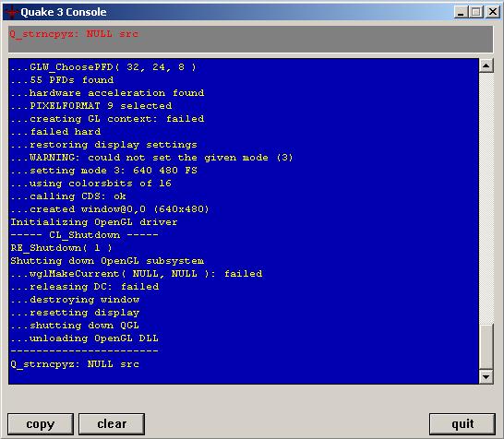Click the line '...destroying window'

click(x=75, y=300)
